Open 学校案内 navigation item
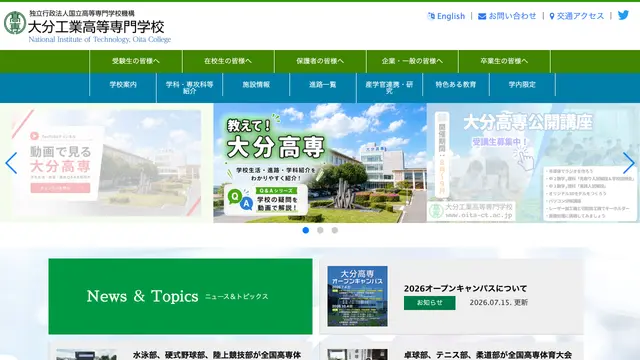The width and height of the screenshot is (640, 360). pyautogui.click(x=123, y=85)
